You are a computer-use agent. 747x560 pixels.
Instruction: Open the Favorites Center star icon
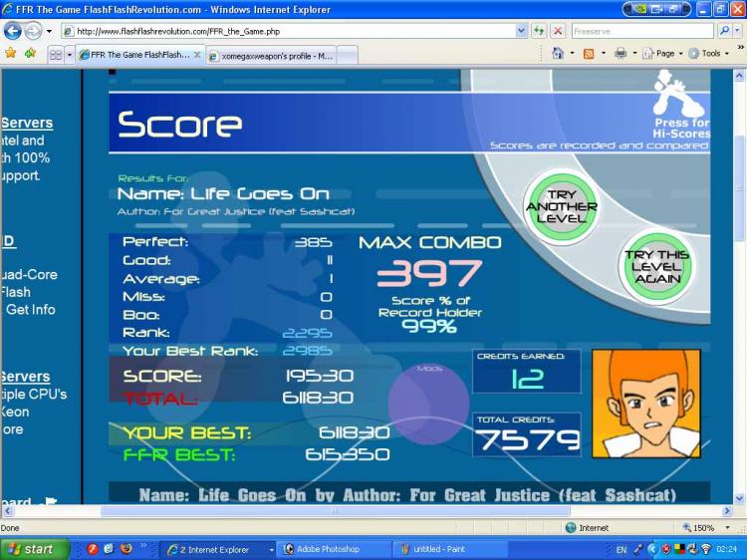coord(11,54)
